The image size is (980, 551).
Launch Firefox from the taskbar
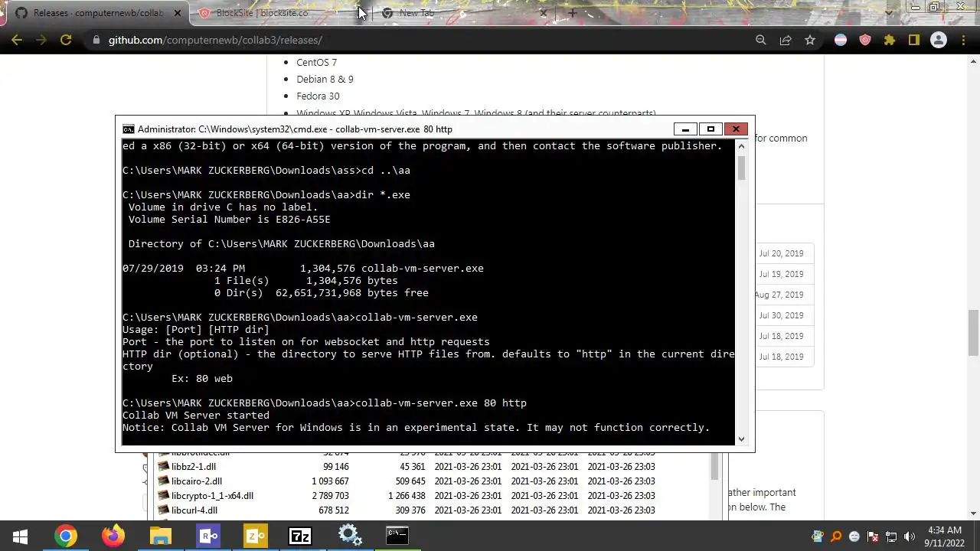tap(113, 536)
